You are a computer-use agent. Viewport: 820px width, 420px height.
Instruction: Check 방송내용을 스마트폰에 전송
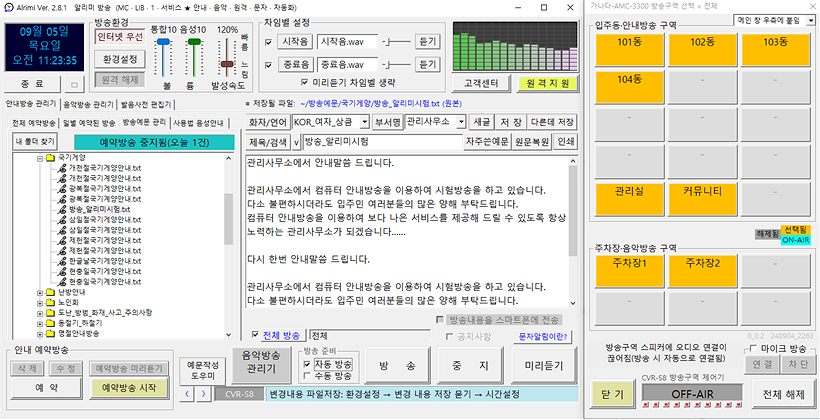point(440,320)
